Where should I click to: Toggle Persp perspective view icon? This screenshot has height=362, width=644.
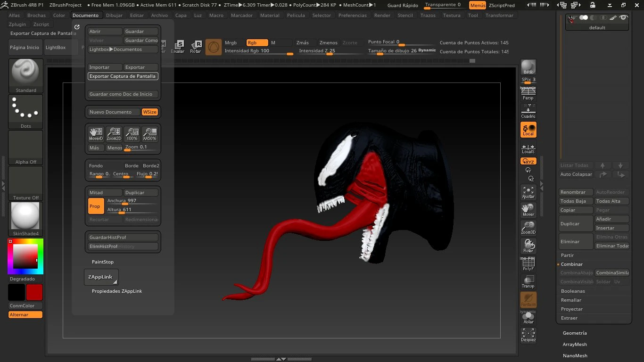528,93
